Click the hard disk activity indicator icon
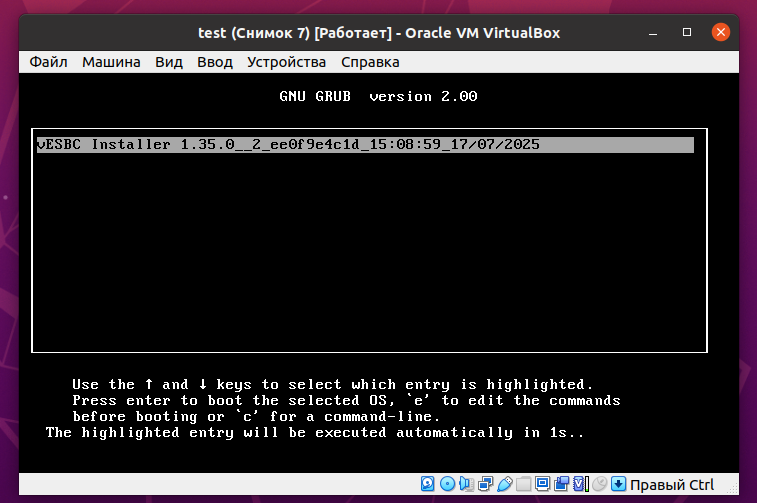The height and width of the screenshot is (503, 757). click(x=428, y=484)
